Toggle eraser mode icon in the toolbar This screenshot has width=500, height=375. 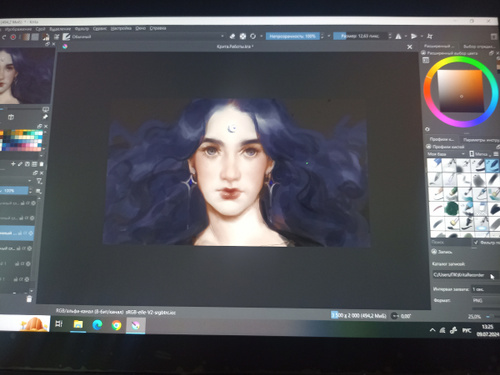pyautogui.click(x=232, y=36)
